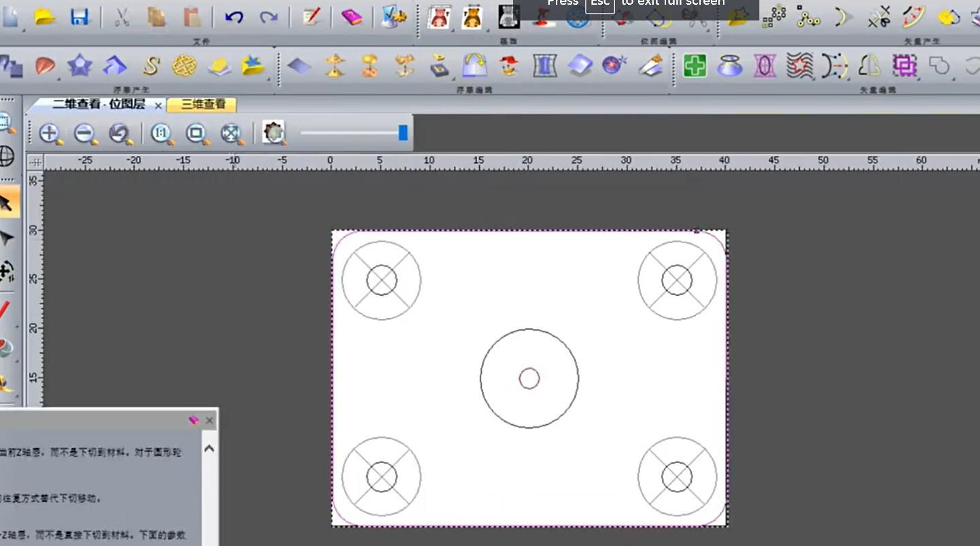The image size is (980, 546).
Task: Click the scissors vector trim icon
Action: click(x=879, y=18)
